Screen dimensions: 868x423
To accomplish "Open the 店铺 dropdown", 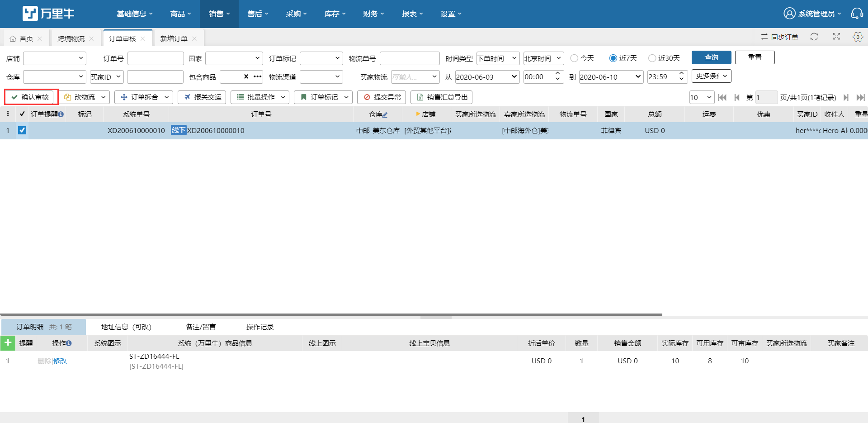I will point(54,58).
